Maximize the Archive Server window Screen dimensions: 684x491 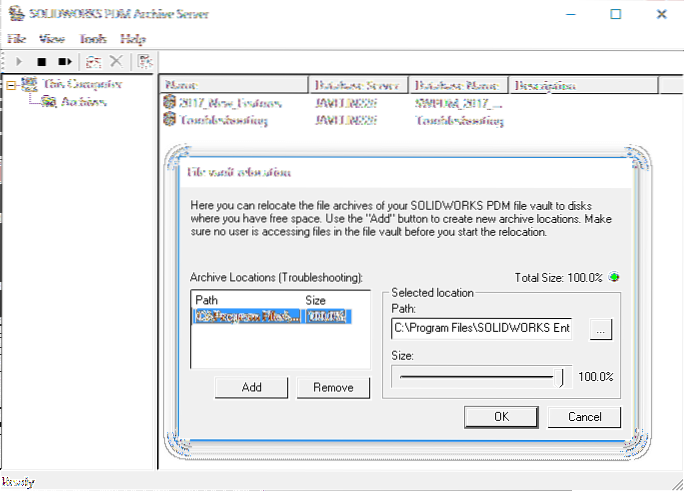616,14
